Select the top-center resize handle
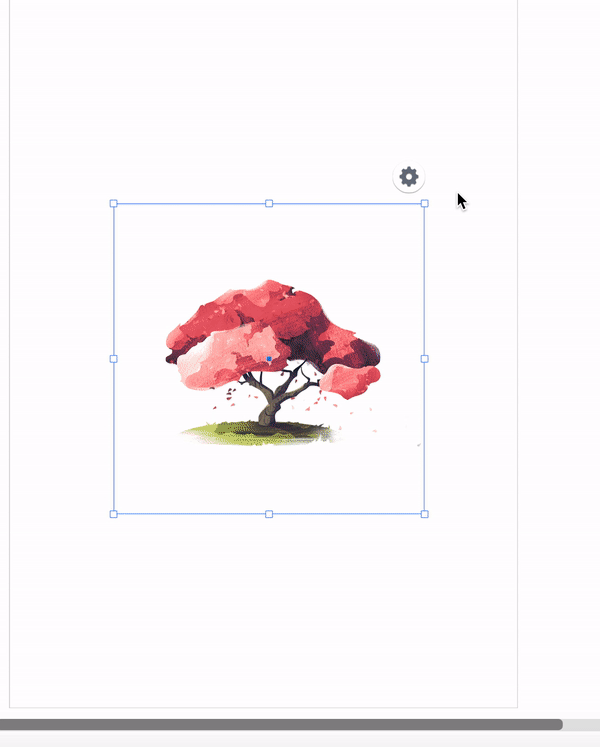 point(269,203)
